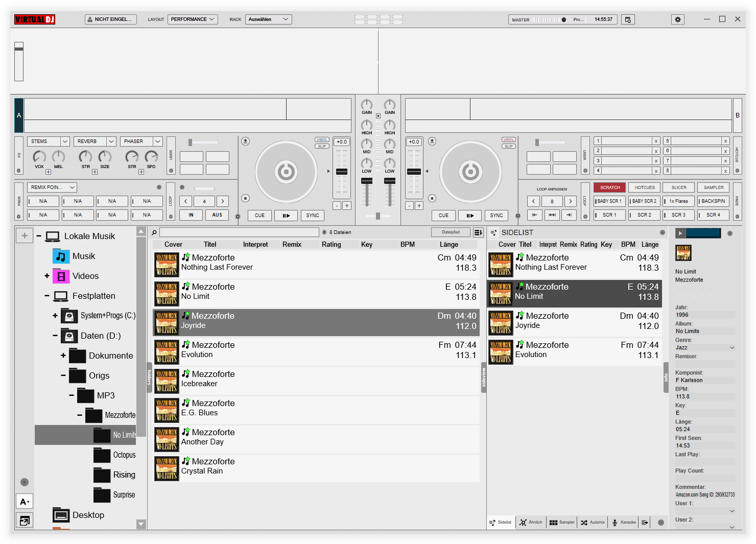The width and height of the screenshot is (756, 544).
Task: Open the browser list options icon beside Dateipfad
Action: [x=478, y=232]
